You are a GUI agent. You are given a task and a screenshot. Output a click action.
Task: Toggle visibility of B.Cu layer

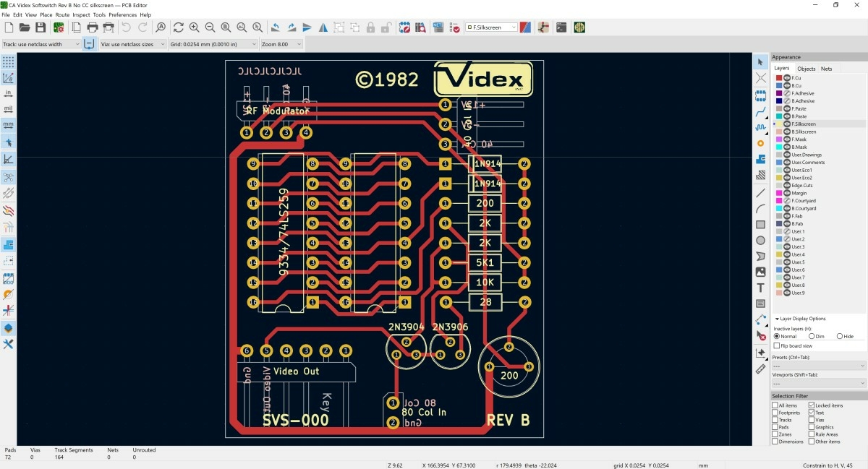pyautogui.click(x=787, y=85)
